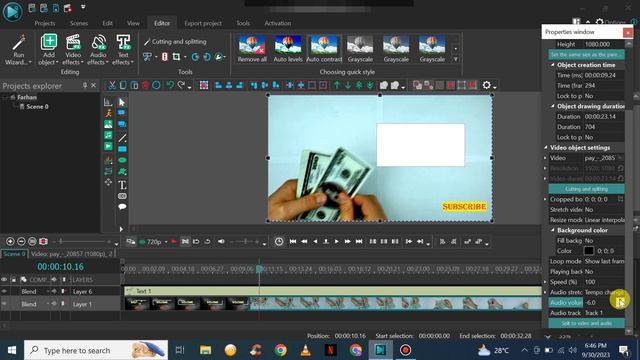Open the Tools ribbon tab
The height and width of the screenshot is (360, 640).
point(243,23)
